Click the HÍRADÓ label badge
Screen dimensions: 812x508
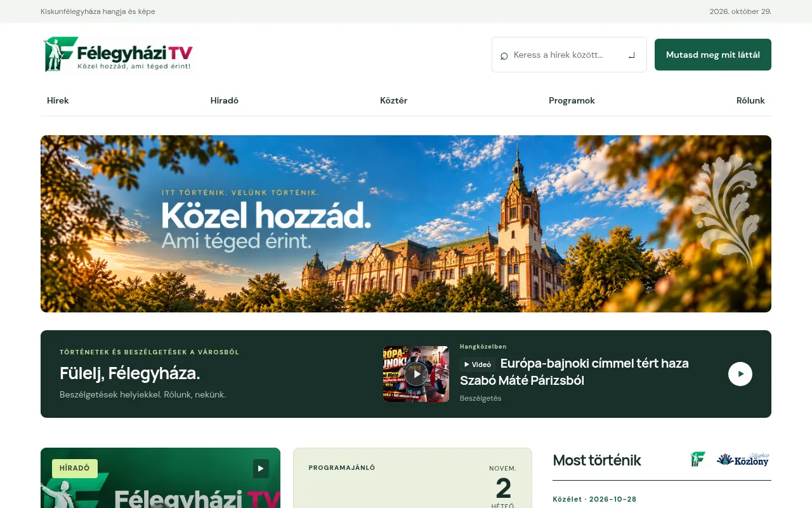75,469
